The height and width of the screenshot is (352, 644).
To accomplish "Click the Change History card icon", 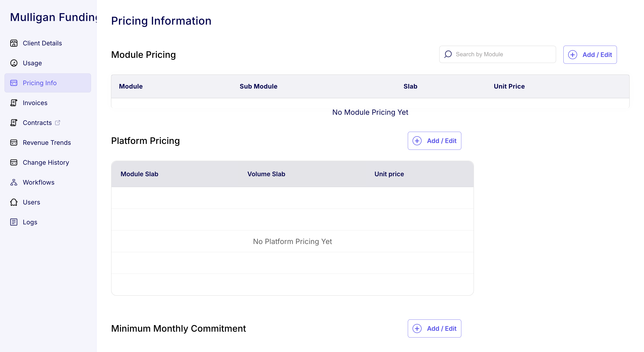I will [14, 162].
